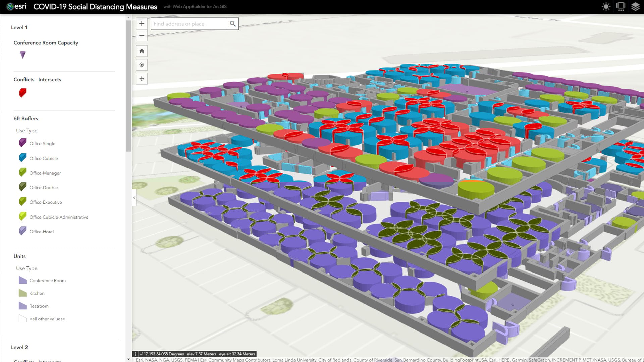Click the Office Cubicle legend entry
The image size is (644, 362).
tap(44, 158)
